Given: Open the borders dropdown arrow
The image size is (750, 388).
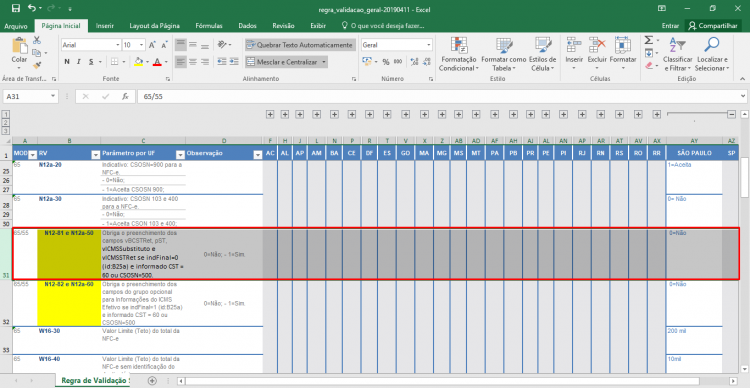Looking at the screenshot, I should click(124, 62).
